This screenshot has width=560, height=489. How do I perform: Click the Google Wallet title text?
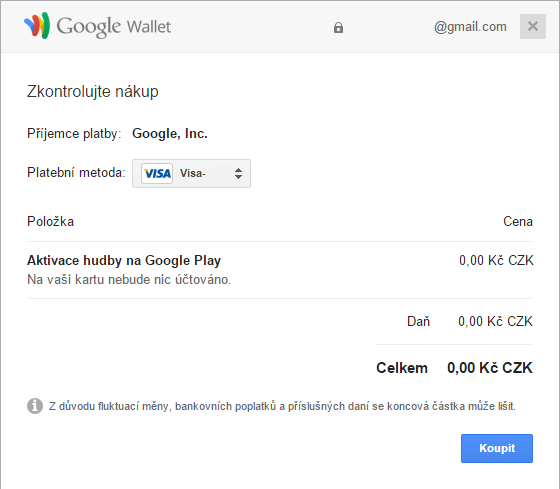pyautogui.click(x=114, y=27)
